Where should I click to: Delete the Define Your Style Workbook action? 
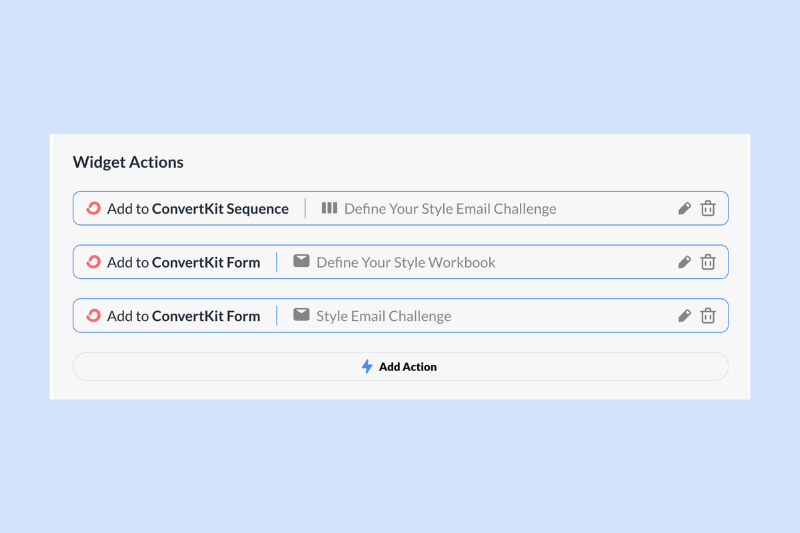708,262
